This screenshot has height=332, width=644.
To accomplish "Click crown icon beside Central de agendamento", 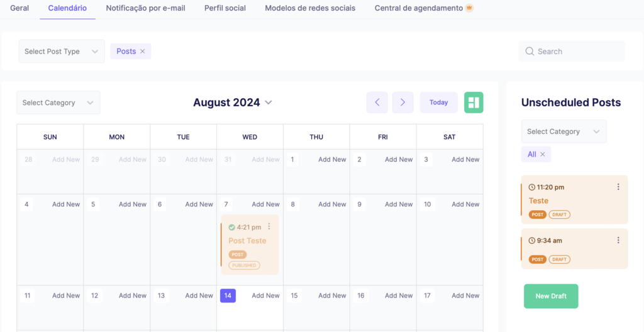I will [x=469, y=8].
